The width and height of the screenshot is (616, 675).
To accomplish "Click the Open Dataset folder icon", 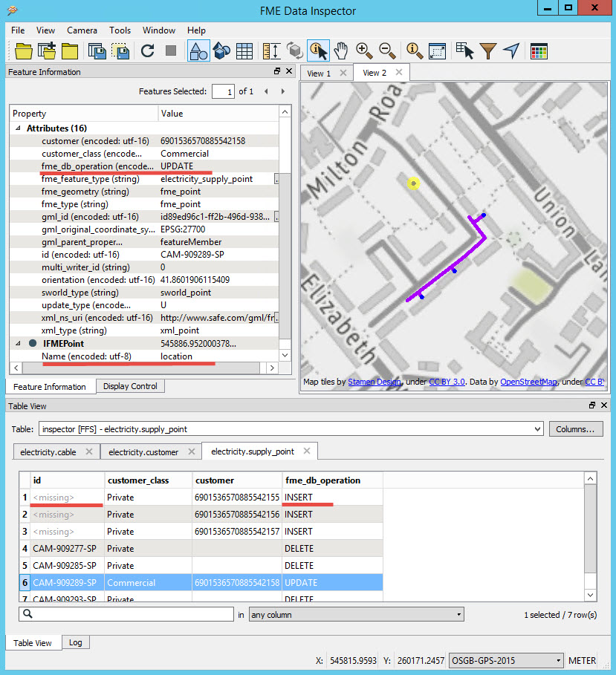I will pos(24,50).
